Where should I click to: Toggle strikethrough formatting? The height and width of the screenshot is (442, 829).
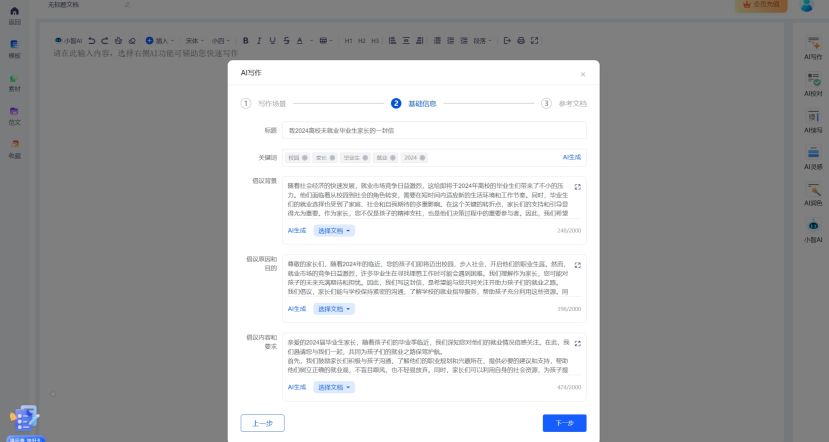click(286, 41)
